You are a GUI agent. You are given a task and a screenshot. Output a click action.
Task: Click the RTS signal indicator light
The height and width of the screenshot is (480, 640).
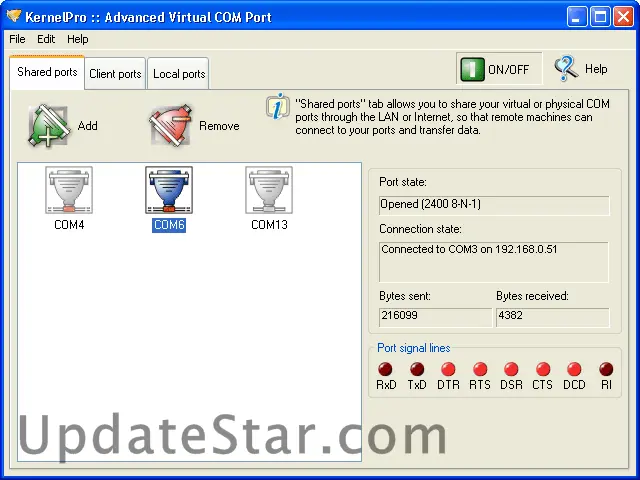click(x=480, y=369)
